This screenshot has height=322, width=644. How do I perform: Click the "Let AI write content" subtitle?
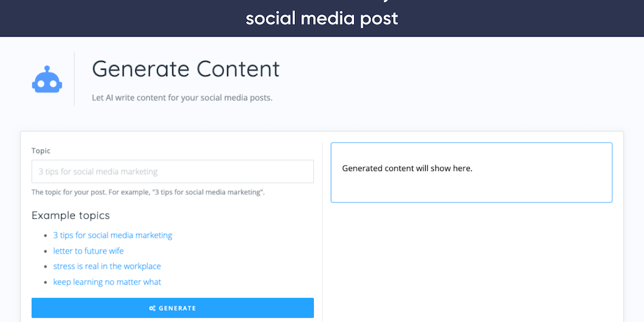(182, 98)
